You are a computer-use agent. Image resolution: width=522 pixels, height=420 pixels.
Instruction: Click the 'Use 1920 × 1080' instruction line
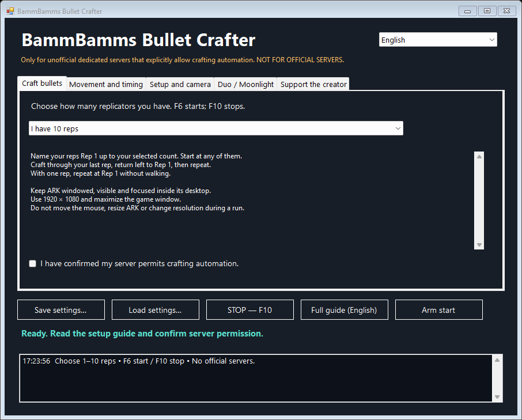(x=106, y=199)
